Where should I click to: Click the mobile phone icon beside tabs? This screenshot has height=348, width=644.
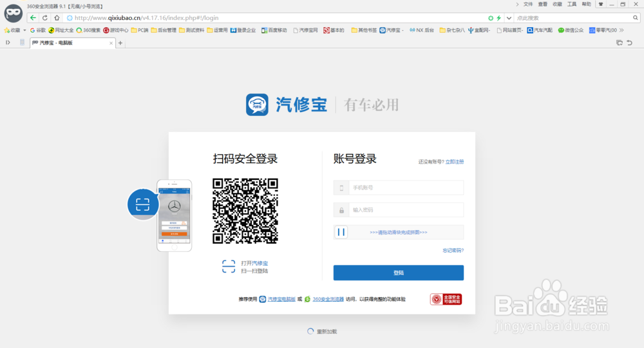click(x=22, y=43)
